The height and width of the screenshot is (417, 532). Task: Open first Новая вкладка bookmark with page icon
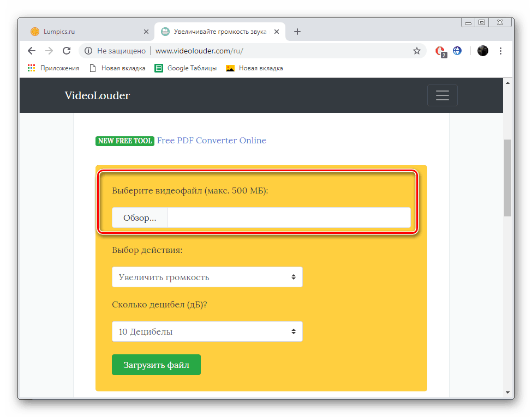(117, 68)
